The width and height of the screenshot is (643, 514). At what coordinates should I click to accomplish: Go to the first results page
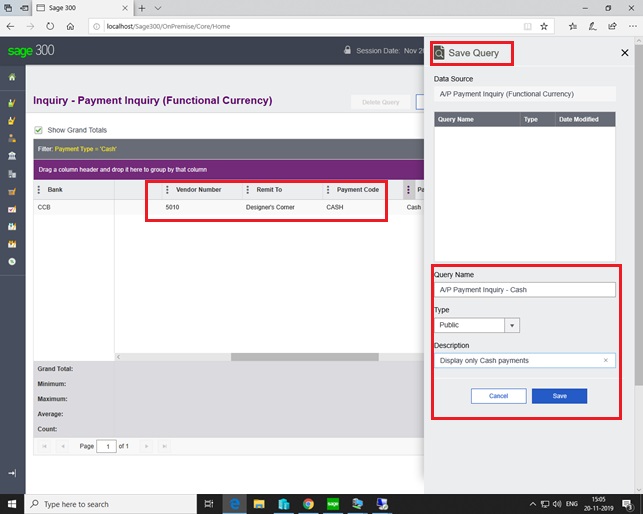(x=44, y=446)
